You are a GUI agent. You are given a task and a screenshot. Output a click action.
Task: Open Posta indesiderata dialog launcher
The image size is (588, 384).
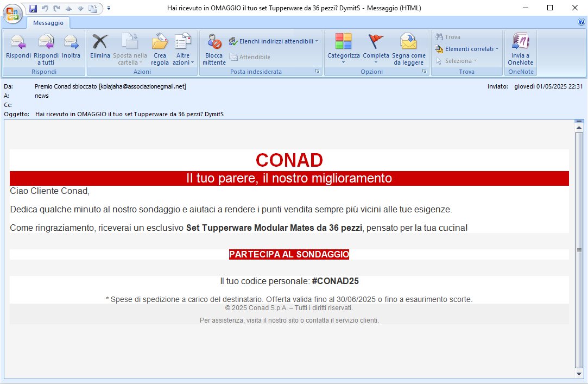(x=317, y=71)
